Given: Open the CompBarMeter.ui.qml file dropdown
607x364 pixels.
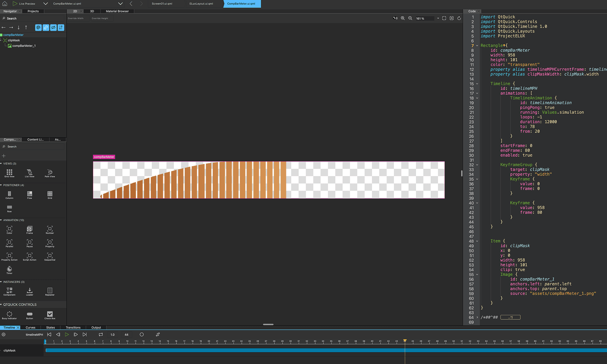Looking at the screenshot, I should [120, 3].
